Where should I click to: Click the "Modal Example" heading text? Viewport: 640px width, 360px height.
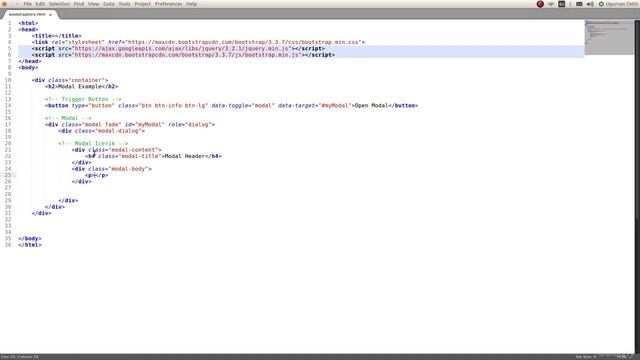click(x=80, y=87)
